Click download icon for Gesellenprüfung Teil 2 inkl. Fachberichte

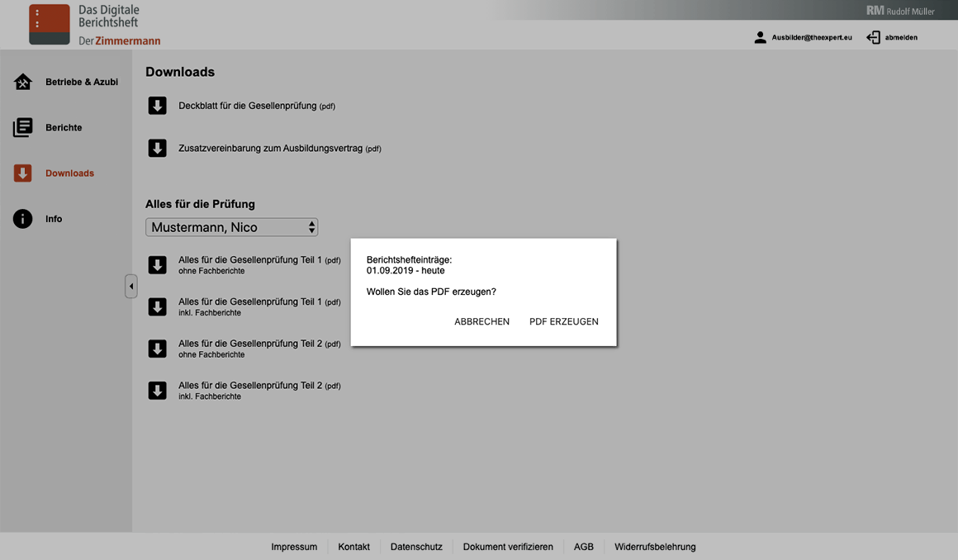[157, 390]
